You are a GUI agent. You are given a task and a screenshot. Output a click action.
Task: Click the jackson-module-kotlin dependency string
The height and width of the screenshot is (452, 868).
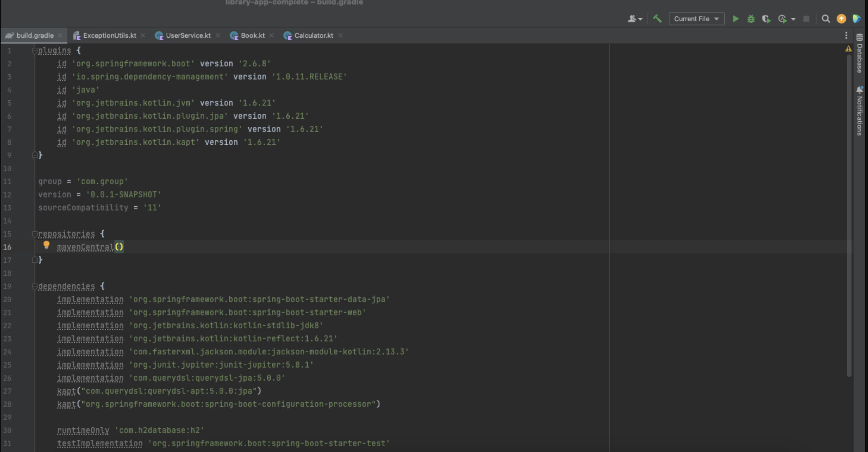(269, 352)
